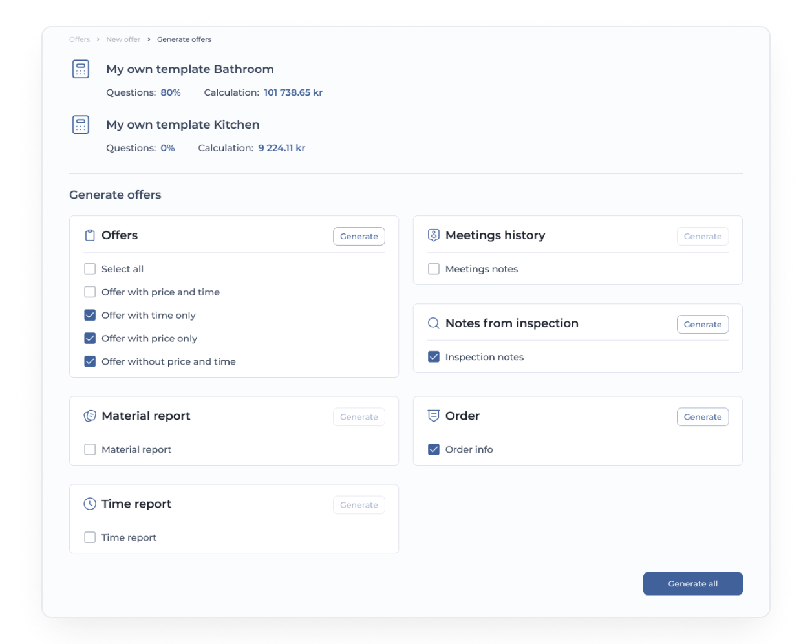This screenshot has width=812, height=644.
Task: Click the clock icon for Time report
Action: pos(90,504)
